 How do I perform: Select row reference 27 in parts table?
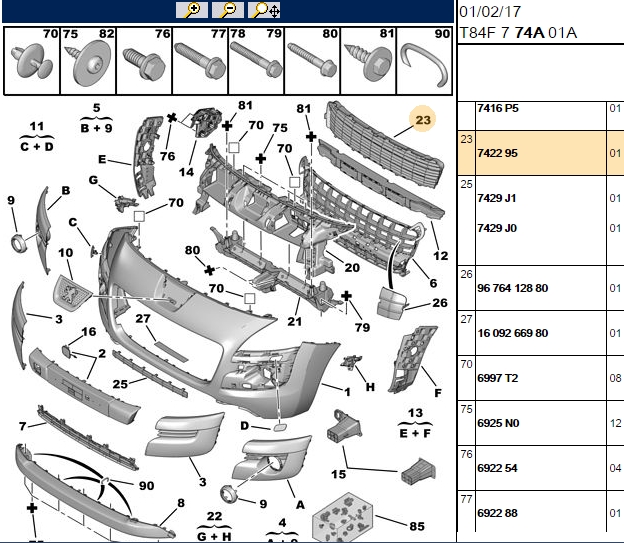click(466, 319)
